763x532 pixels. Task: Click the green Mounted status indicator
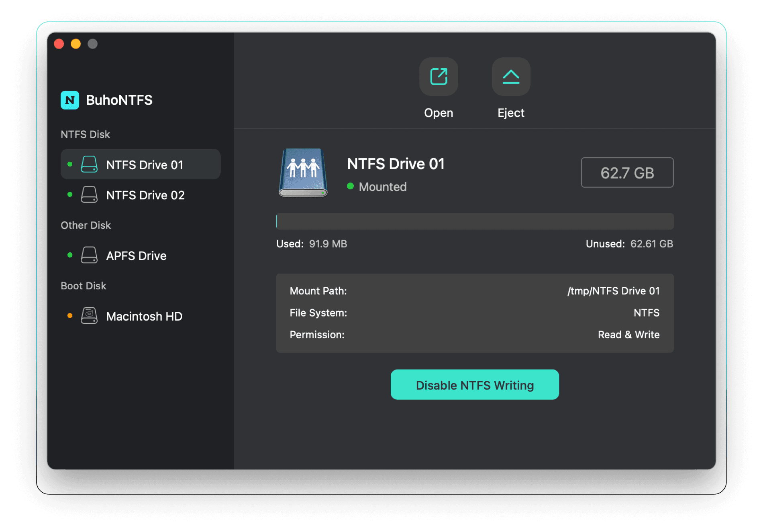(350, 186)
